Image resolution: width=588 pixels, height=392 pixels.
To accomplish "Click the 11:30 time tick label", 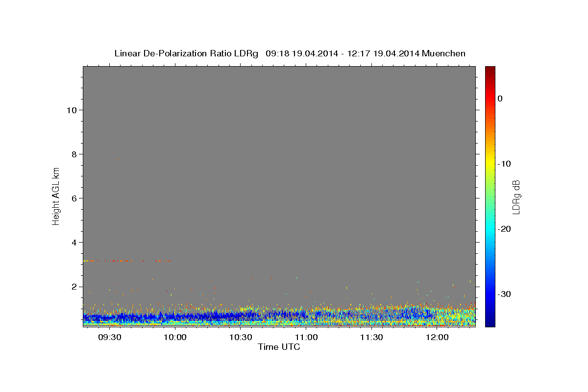I will point(371,338).
